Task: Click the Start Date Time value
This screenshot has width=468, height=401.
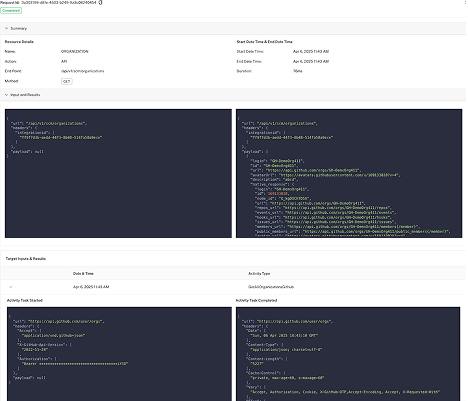Action: click(311, 51)
